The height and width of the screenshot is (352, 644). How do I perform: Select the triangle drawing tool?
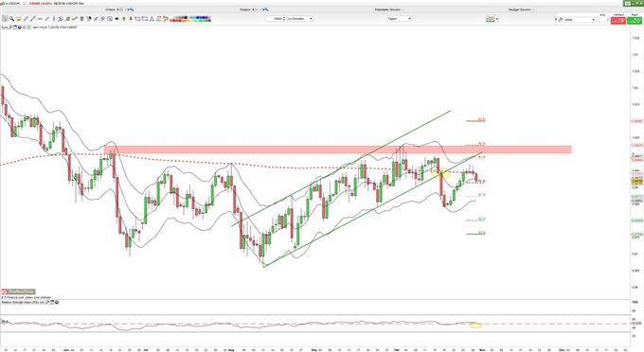152,19
